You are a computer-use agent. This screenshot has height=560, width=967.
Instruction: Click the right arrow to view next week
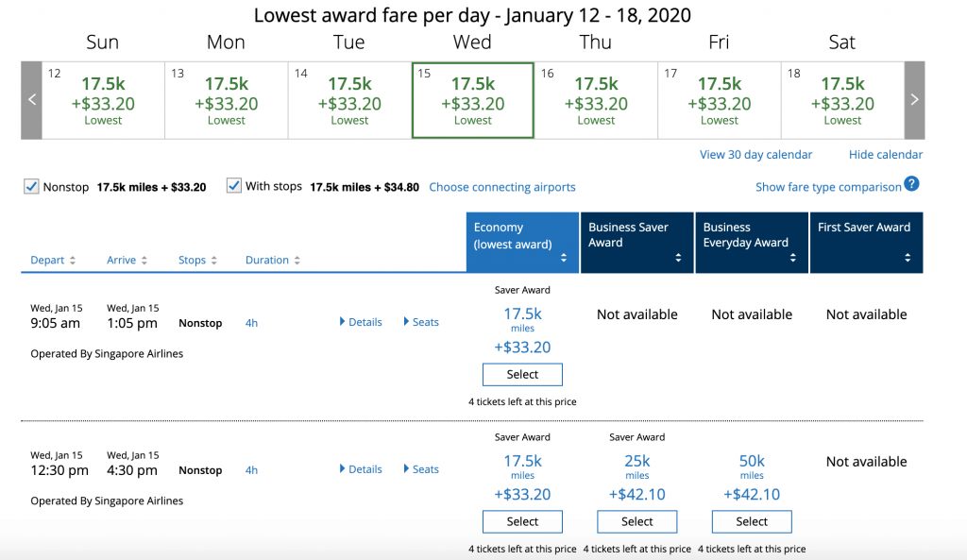pyautogui.click(x=913, y=98)
